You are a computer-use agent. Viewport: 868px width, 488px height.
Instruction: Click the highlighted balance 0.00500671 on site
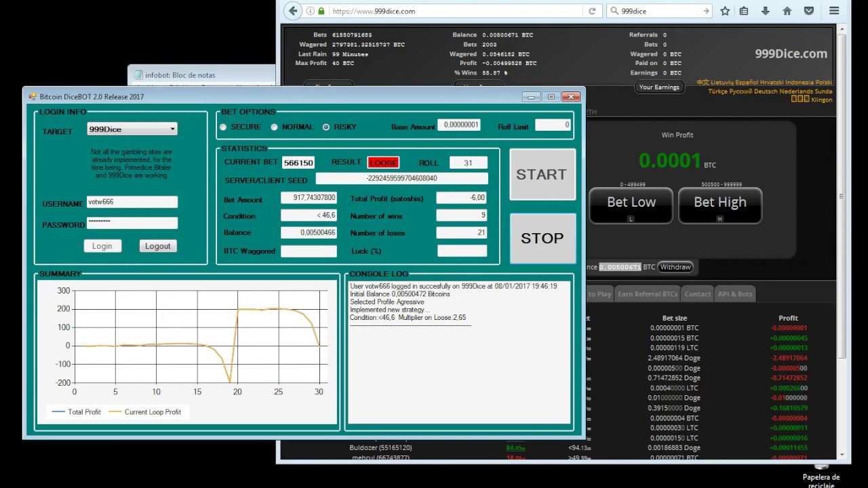click(x=620, y=267)
